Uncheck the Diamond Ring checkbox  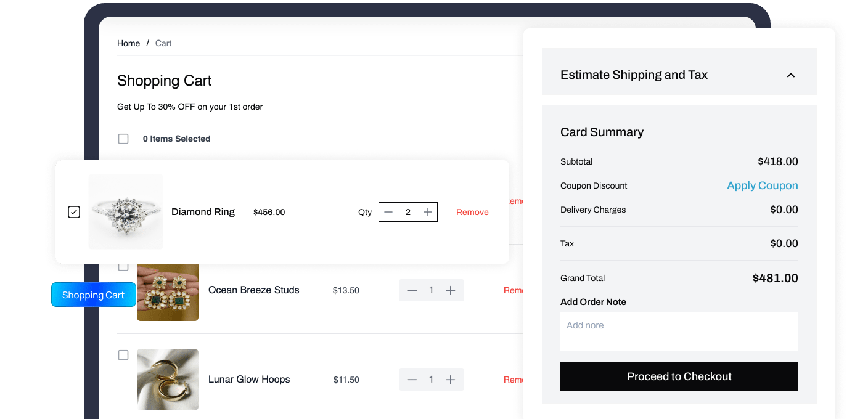[x=74, y=212]
